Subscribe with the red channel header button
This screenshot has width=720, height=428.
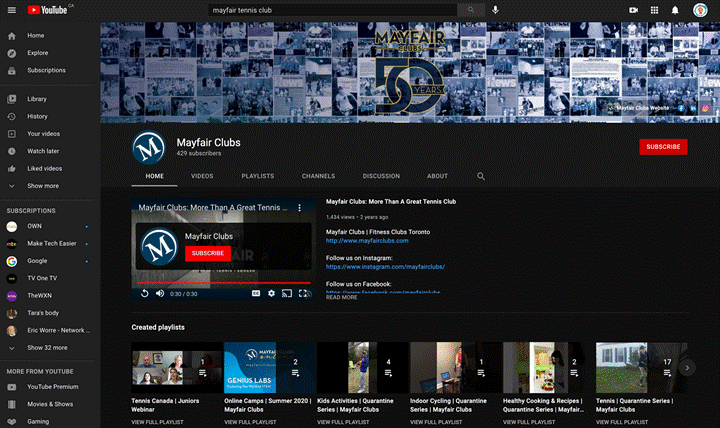663,147
